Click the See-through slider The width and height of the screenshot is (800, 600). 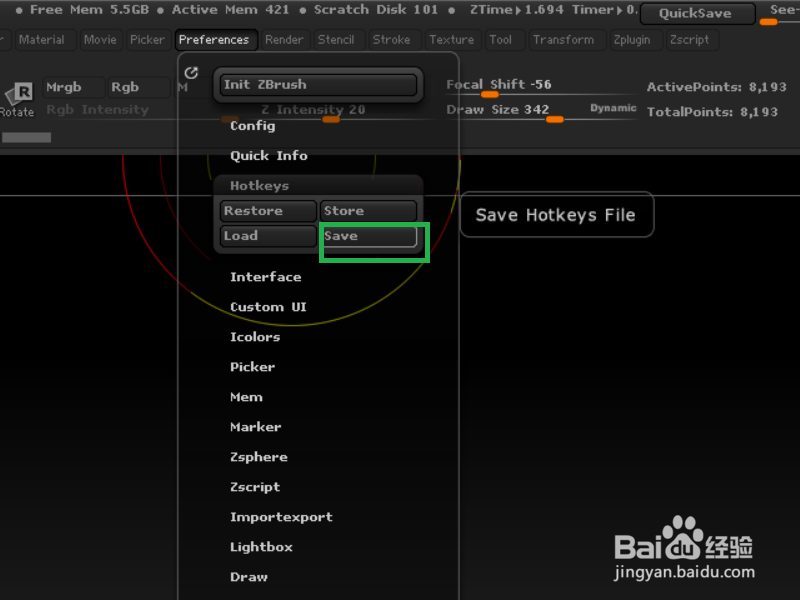coord(779,14)
